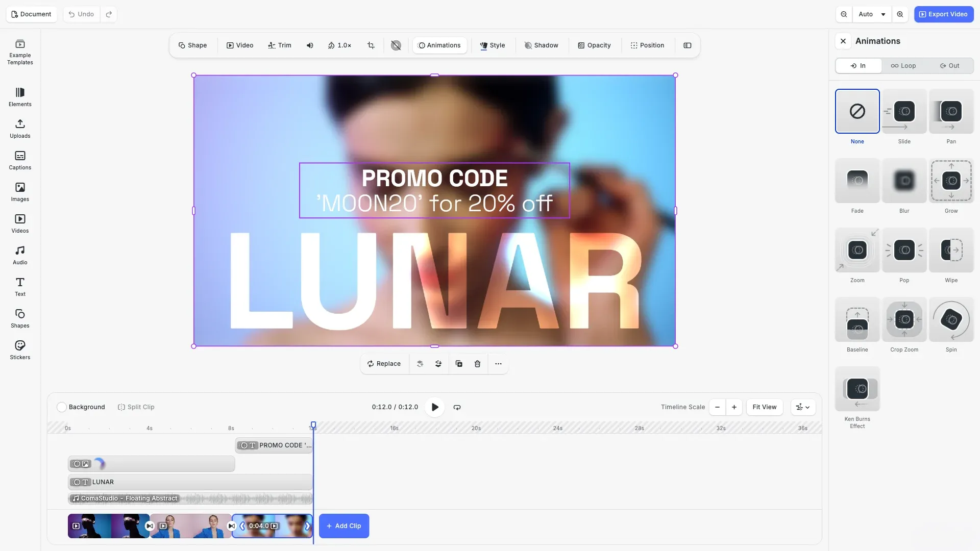Toggle the side panel layout icon
Image resolution: width=980 pixels, height=551 pixels.
pyautogui.click(x=688, y=45)
